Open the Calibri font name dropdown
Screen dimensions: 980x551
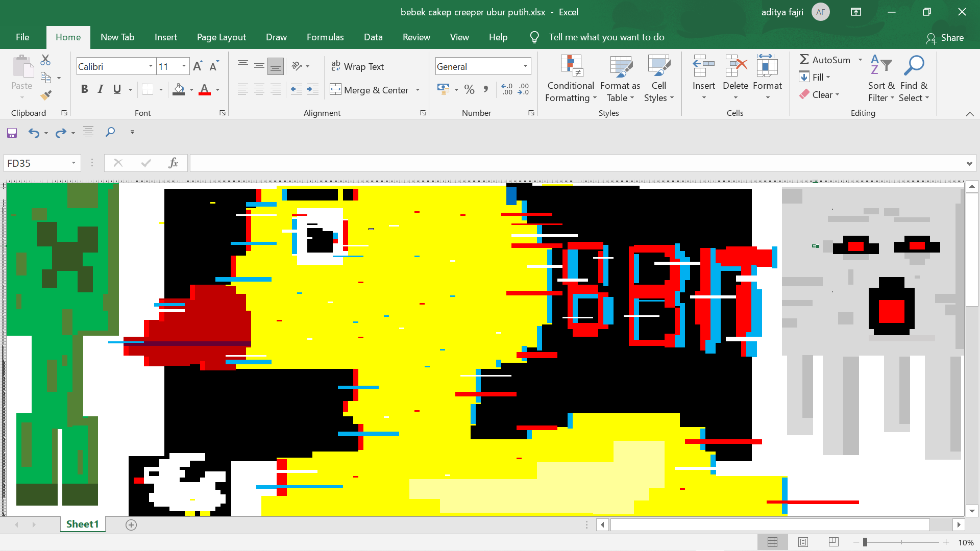tap(151, 66)
